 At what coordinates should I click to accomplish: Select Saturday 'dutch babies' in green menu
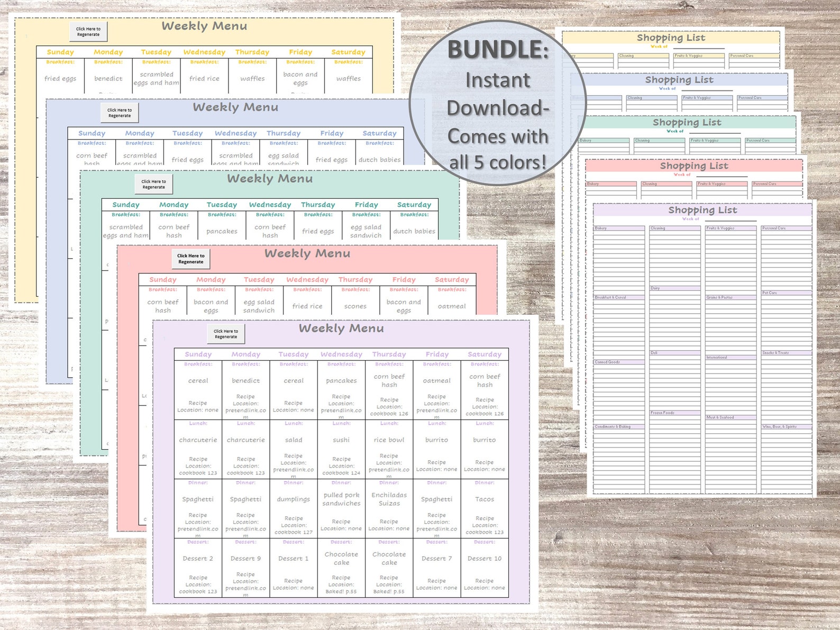pyautogui.click(x=414, y=231)
